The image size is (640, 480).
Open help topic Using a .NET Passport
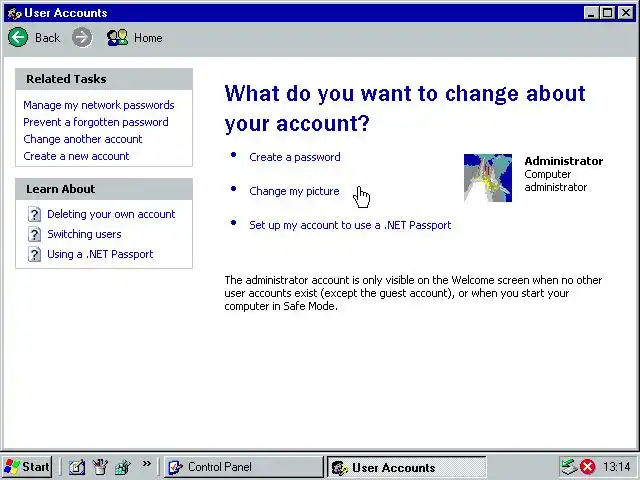[x=100, y=254]
